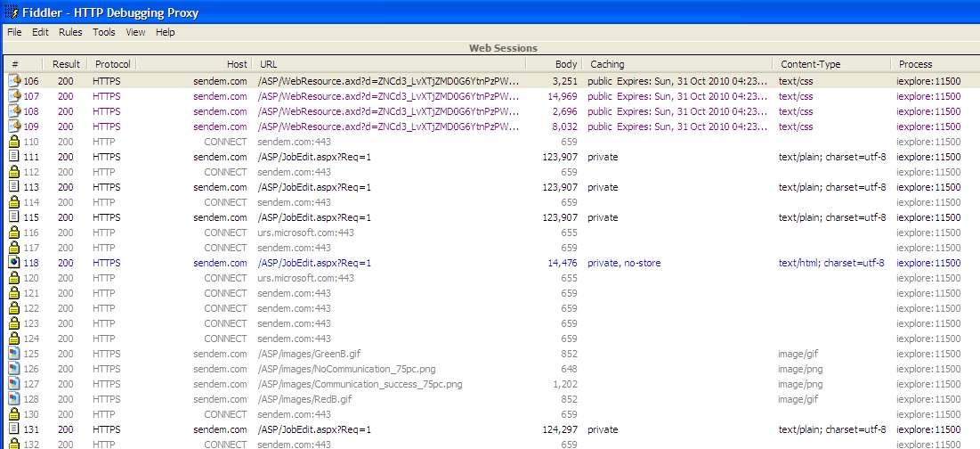
Task: Click the CSS icon for session 107
Action: [14, 96]
